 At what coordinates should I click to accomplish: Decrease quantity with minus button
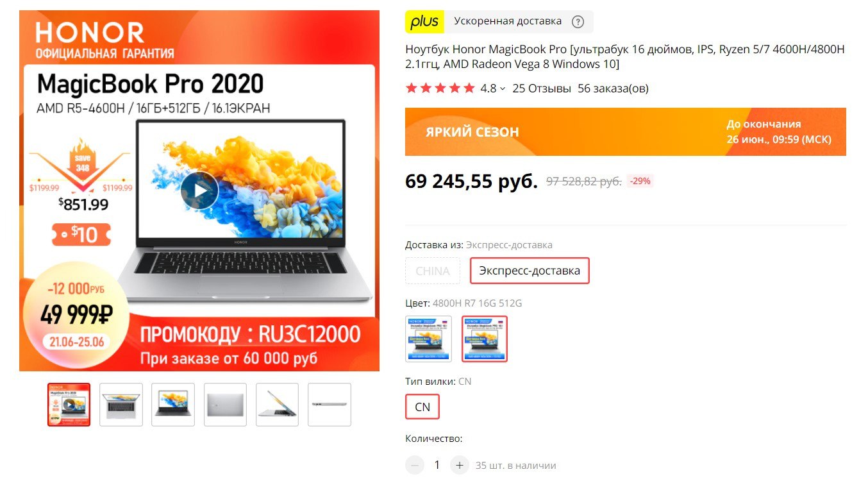(x=415, y=465)
